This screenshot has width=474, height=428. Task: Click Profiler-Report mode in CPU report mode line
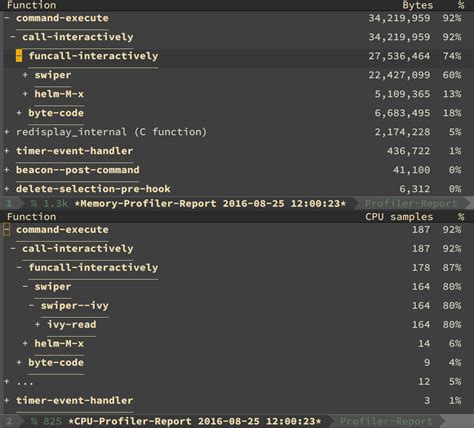386,421
